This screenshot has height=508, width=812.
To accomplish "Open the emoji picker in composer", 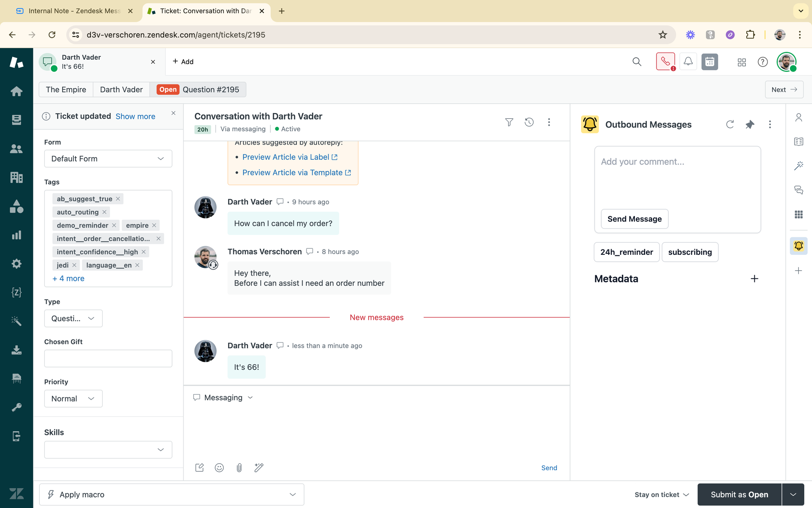I will 219,468.
